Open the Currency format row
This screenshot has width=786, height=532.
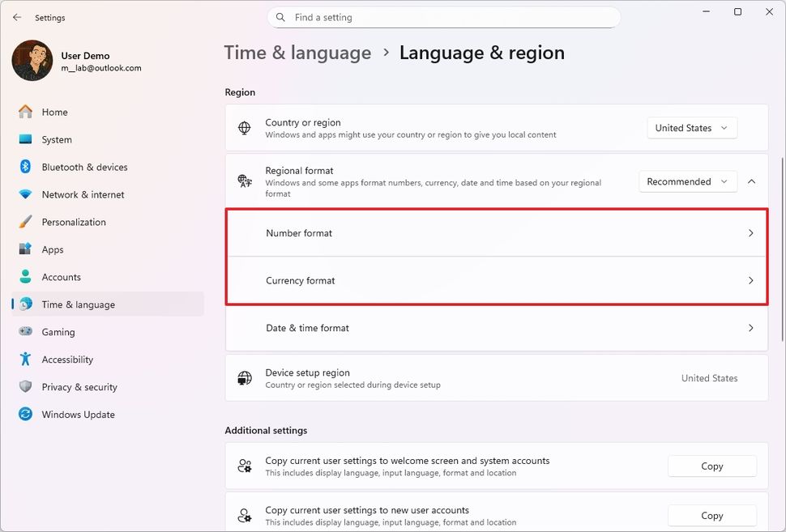[x=496, y=281]
